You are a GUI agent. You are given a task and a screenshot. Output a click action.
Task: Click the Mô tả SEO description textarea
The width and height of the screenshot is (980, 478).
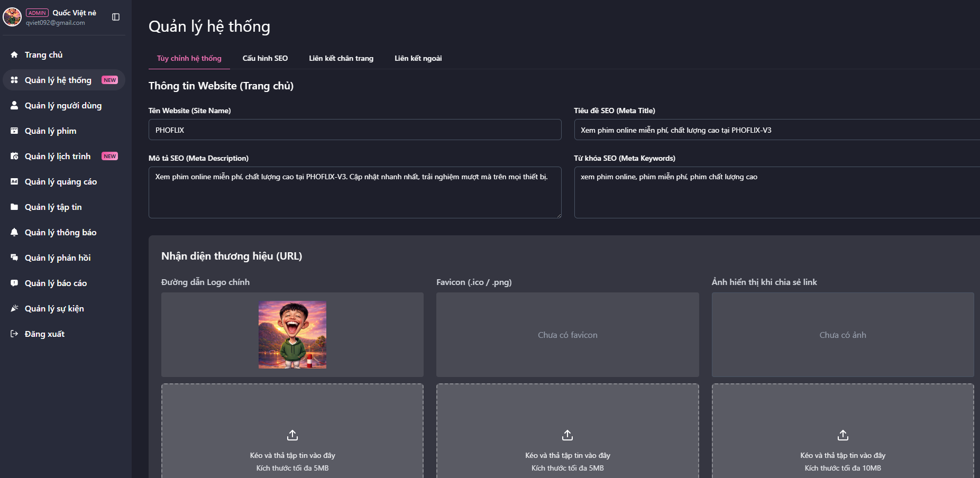355,192
